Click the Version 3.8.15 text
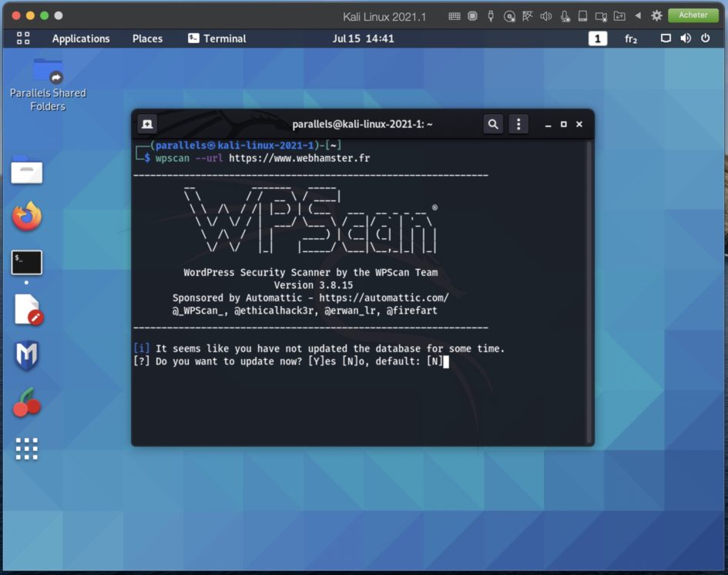 click(314, 285)
